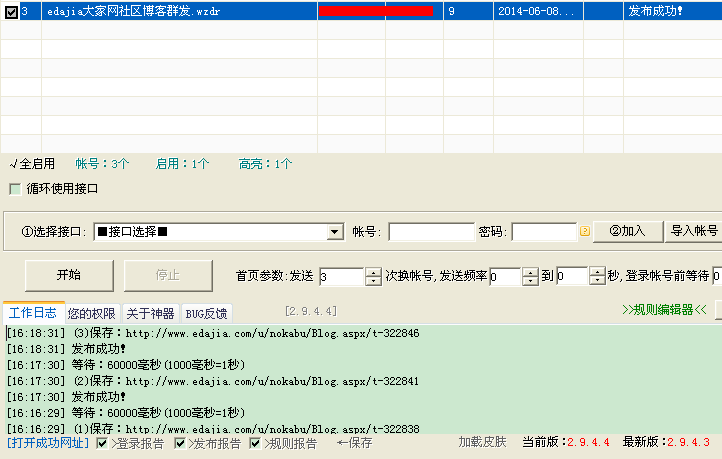Click the 发送频率 minimum value field
The width and height of the screenshot is (722, 459).
506,277
